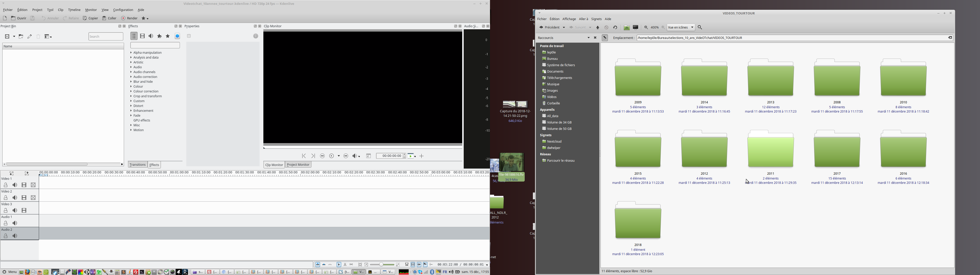Mute the Audio 1 track

[15, 223]
